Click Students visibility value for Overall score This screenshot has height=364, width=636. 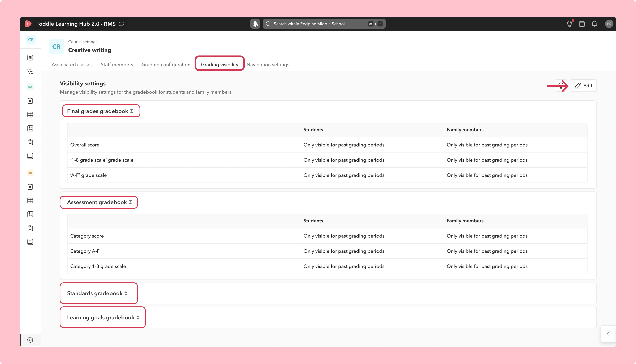click(344, 145)
